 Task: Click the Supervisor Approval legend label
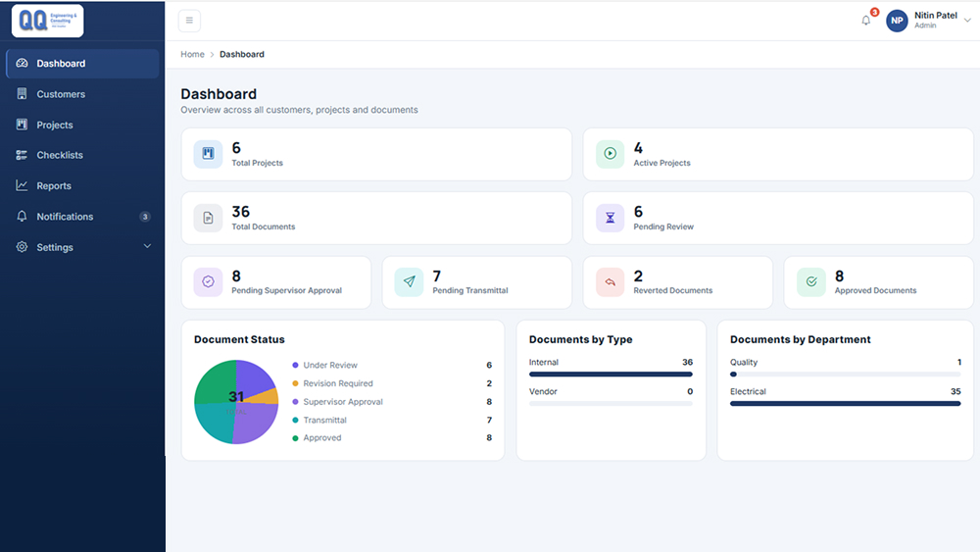(x=343, y=402)
